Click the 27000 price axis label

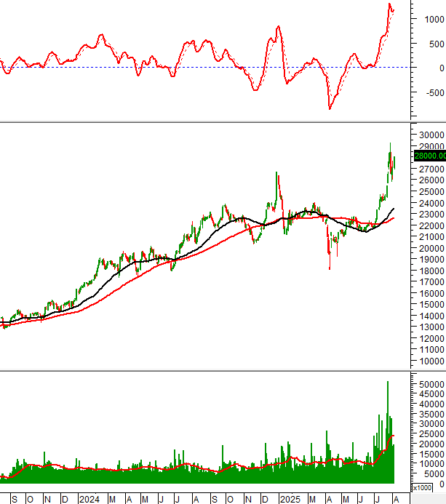(x=432, y=169)
